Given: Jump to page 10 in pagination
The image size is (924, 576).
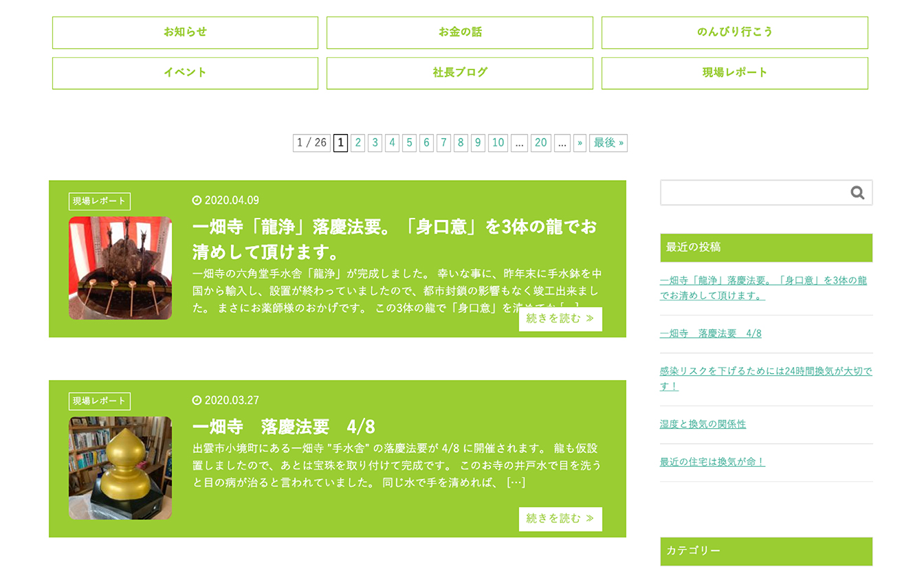Looking at the screenshot, I should [498, 143].
